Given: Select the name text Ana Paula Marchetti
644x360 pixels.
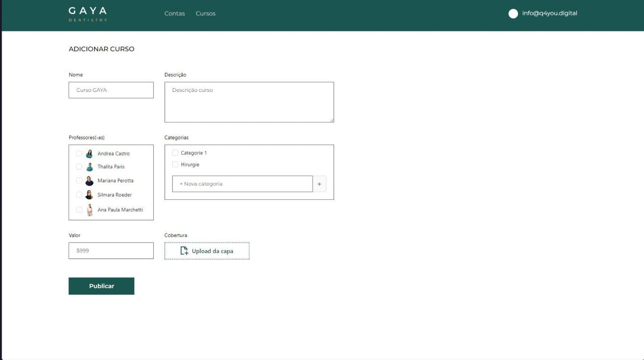Looking at the screenshot, I should tap(120, 210).
